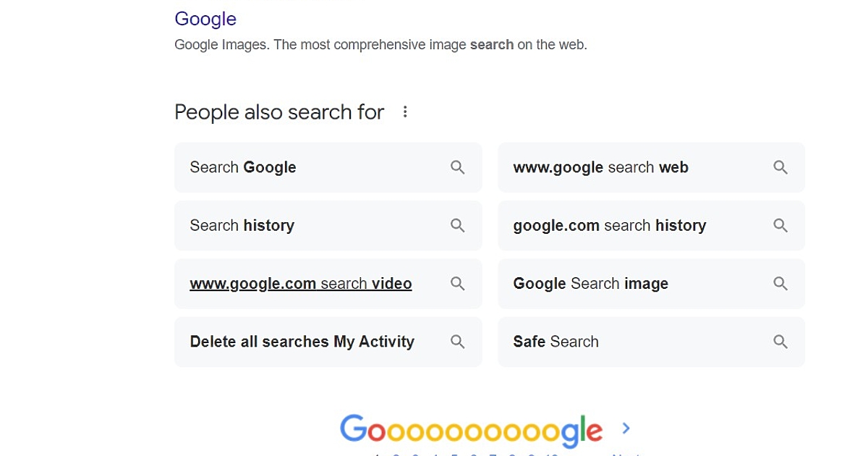Click the magnifier icon beside Safe Search
868x456 pixels.
(780, 341)
